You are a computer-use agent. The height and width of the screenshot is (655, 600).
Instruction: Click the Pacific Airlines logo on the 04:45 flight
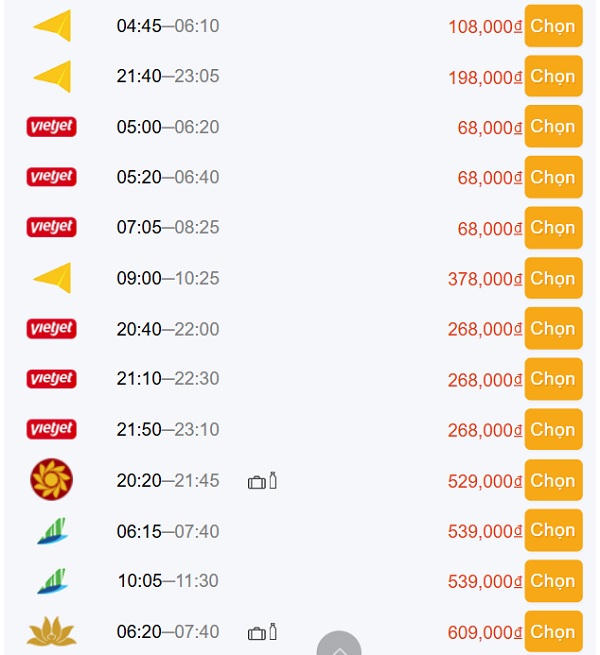(x=52, y=26)
